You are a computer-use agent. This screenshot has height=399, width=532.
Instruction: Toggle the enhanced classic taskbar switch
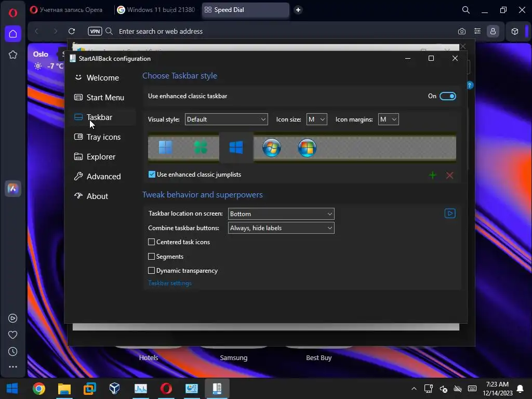(x=447, y=96)
